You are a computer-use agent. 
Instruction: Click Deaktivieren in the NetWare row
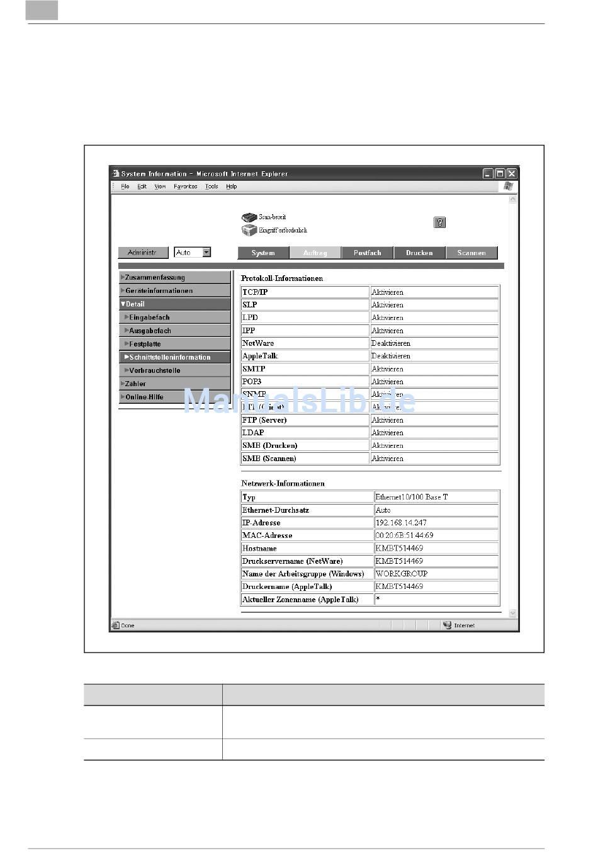coord(391,343)
